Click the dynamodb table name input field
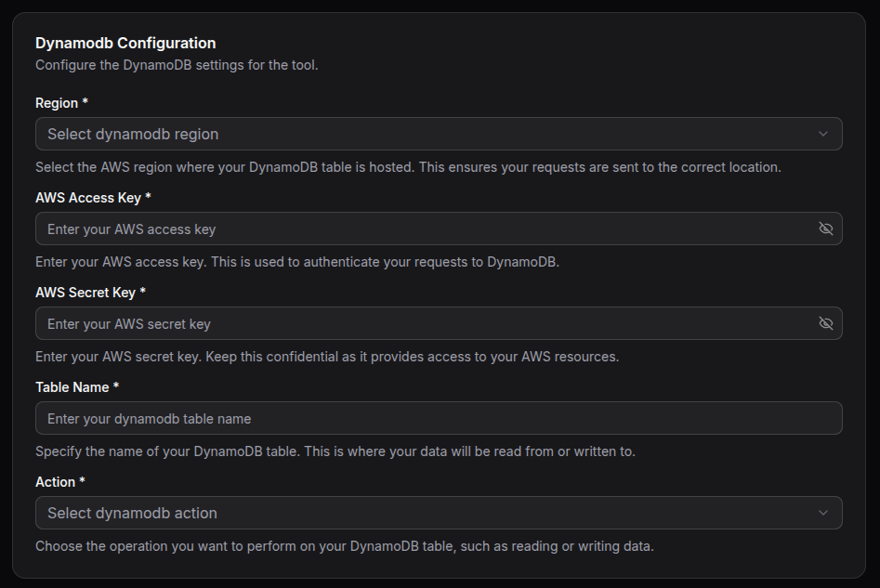 pyautogui.click(x=439, y=417)
